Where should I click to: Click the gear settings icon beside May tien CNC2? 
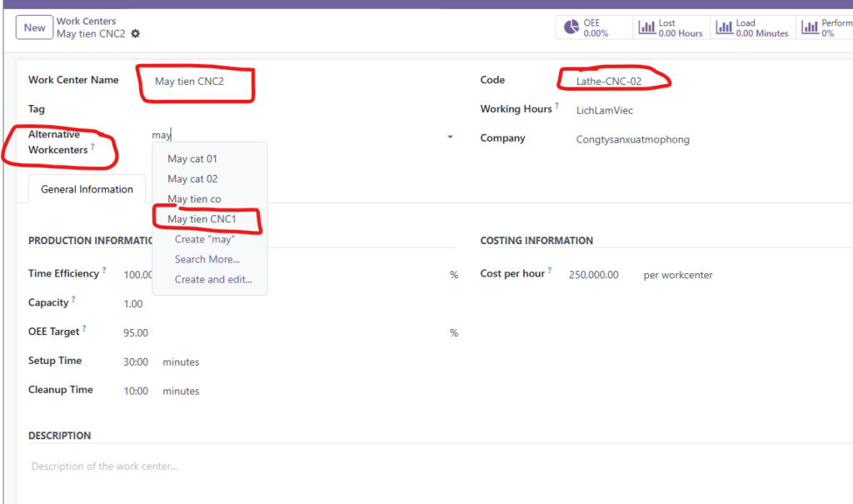click(136, 33)
